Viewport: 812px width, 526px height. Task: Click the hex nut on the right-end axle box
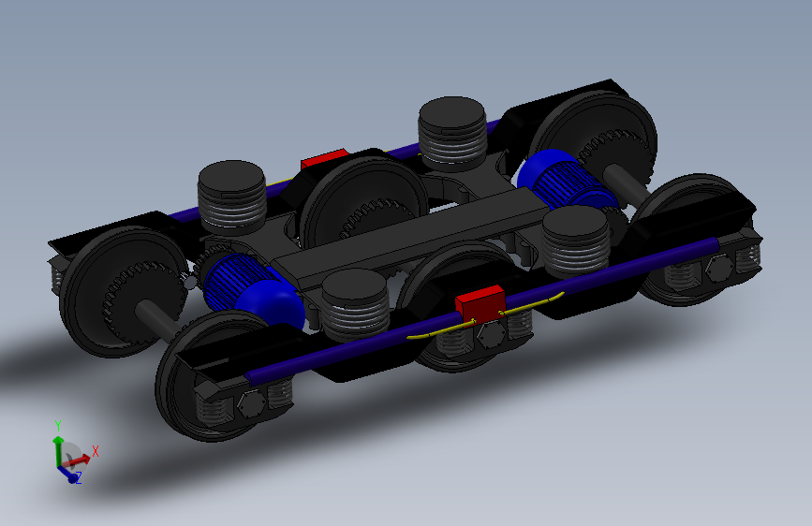pyautogui.click(x=720, y=269)
